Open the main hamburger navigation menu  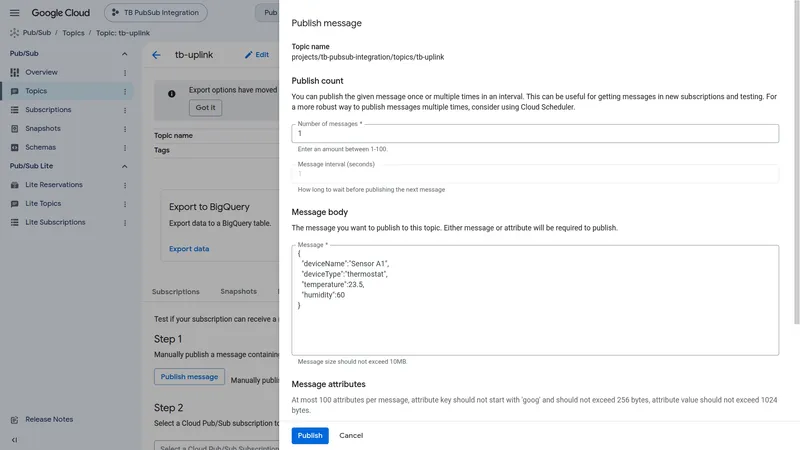click(x=14, y=13)
